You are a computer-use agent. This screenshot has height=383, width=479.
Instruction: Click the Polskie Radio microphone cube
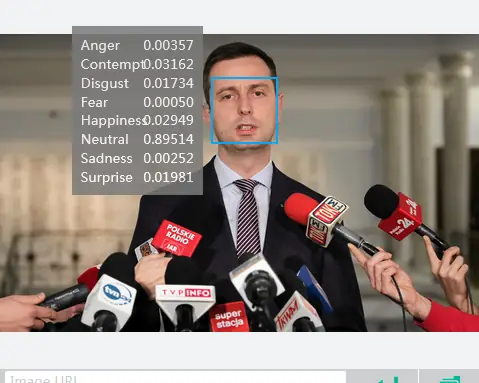[x=177, y=239]
